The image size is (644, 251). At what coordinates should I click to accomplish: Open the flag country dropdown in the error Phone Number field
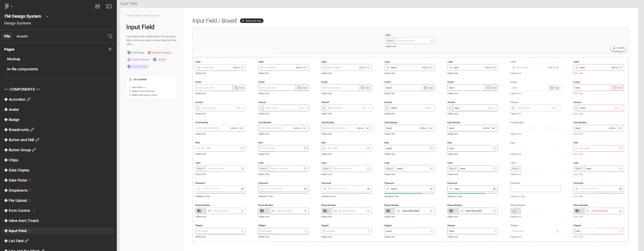579,211
